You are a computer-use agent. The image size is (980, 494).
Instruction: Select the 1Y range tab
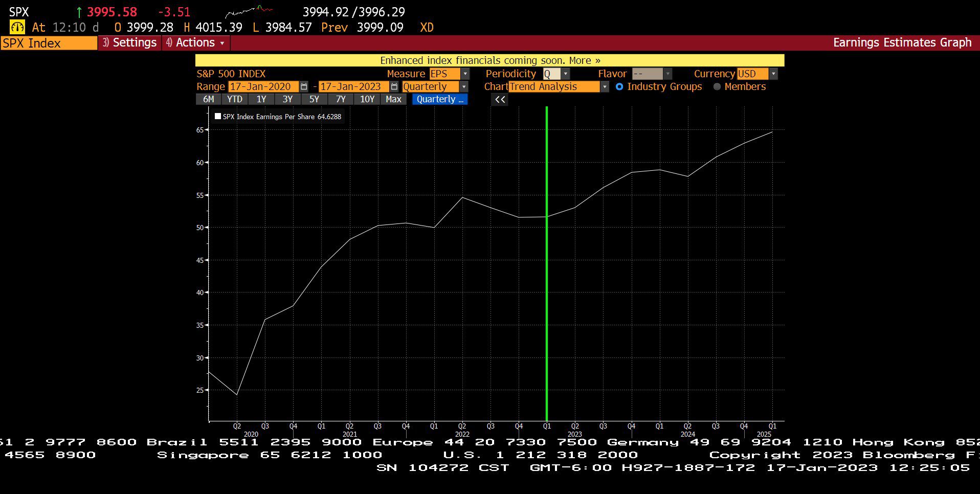click(261, 99)
